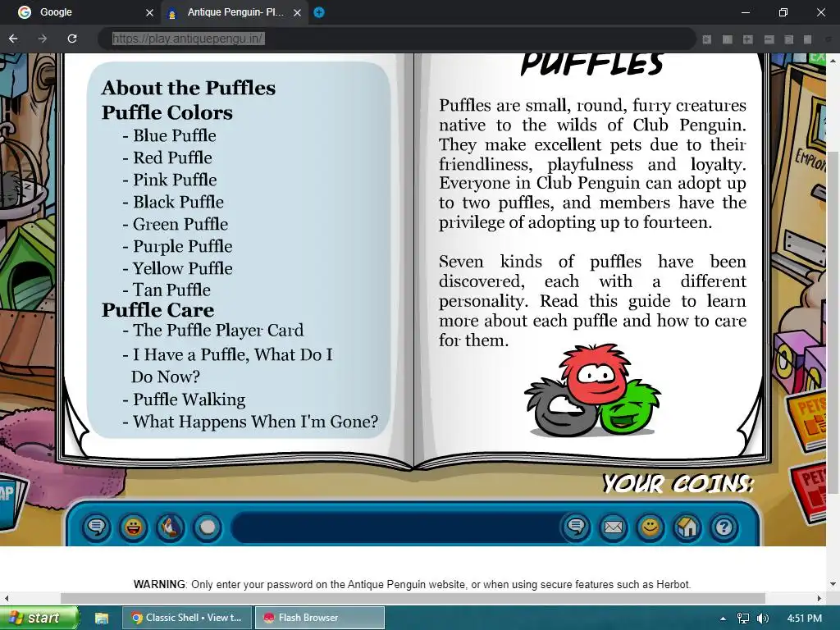Screen dimensions: 840x630
Task: Reload the Antique Penguin page
Action: click(x=72, y=39)
